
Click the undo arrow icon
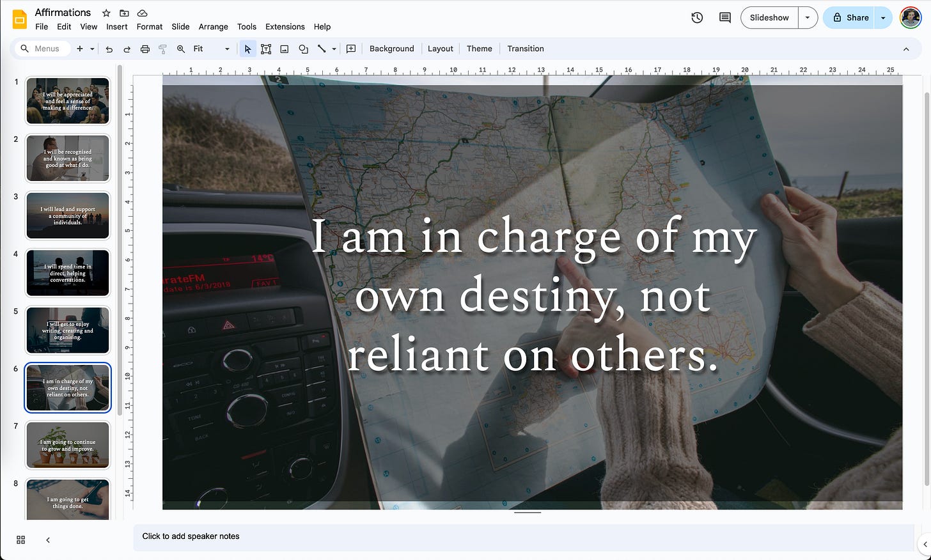pyautogui.click(x=109, y=49)
